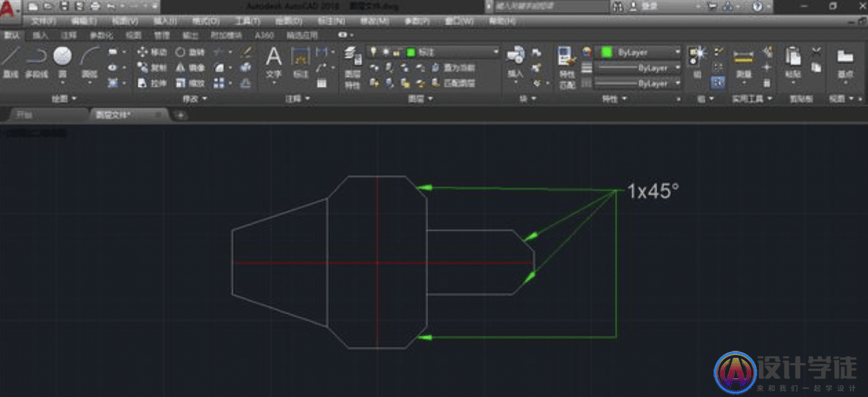Switch to the 开始 file tab
This screenshot has width=868, height=397.
pyautogui.click(x=25, y=115)
